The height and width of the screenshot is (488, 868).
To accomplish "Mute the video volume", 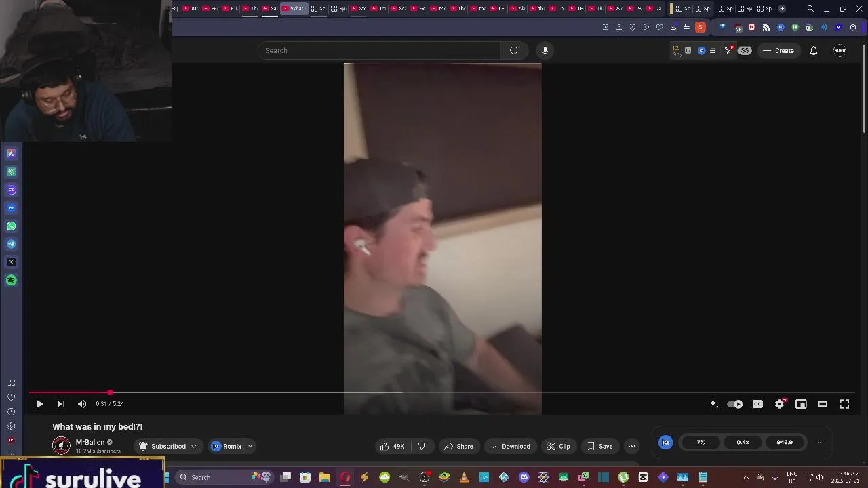I will point(82,404).
